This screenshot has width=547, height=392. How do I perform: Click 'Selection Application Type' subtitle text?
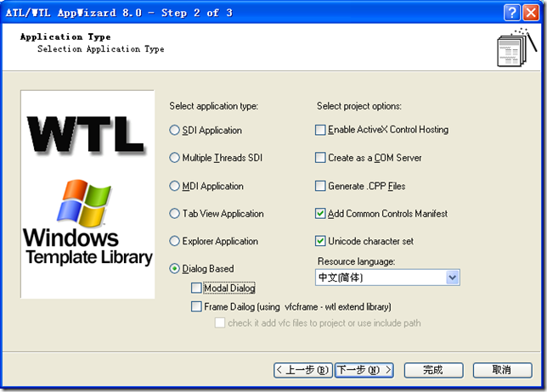tap(101, 49)
